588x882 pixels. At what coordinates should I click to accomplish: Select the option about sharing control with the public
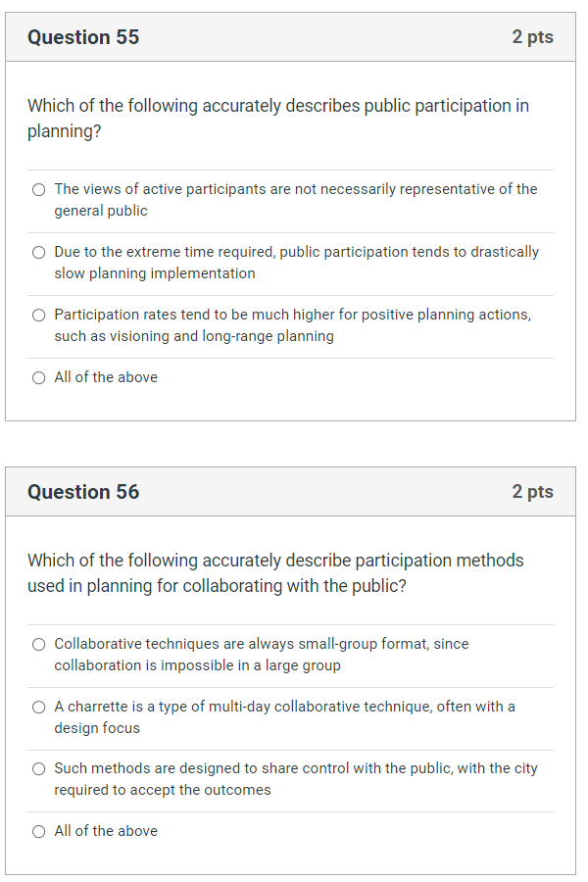point(38,768)
